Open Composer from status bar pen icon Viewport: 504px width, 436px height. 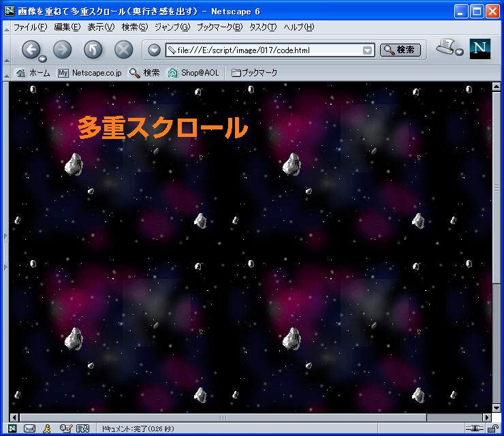(x=66, y=429)
